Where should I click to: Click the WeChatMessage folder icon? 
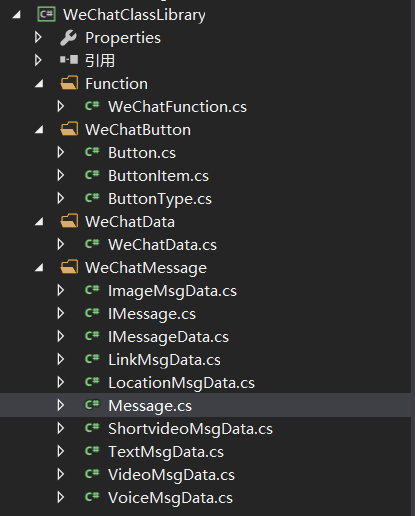click(69, 267)
